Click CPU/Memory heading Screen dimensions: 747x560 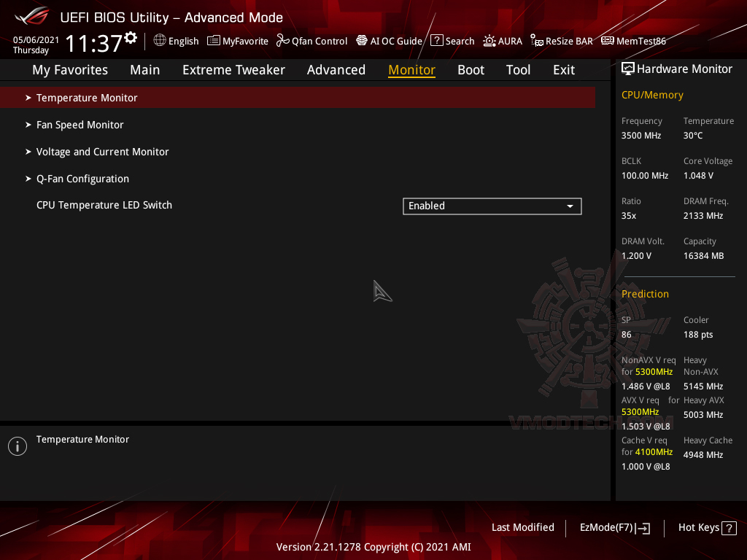click(652, 96)
